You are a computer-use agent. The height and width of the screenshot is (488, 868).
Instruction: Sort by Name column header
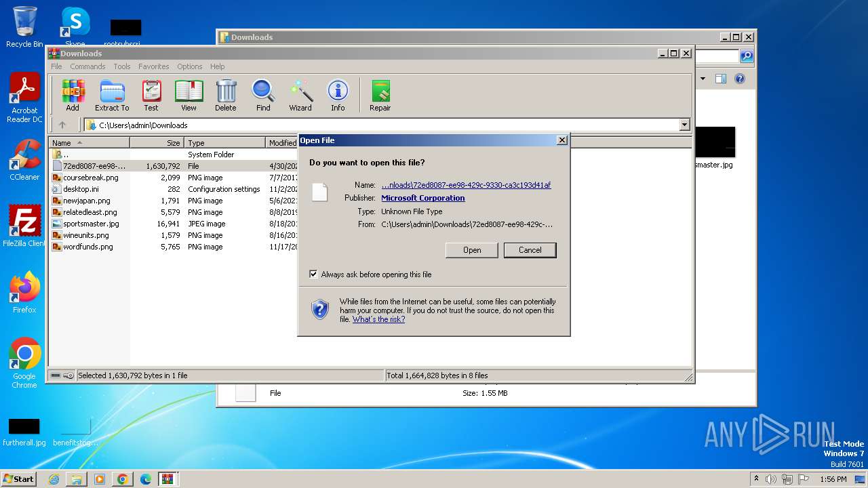(89, 143)
